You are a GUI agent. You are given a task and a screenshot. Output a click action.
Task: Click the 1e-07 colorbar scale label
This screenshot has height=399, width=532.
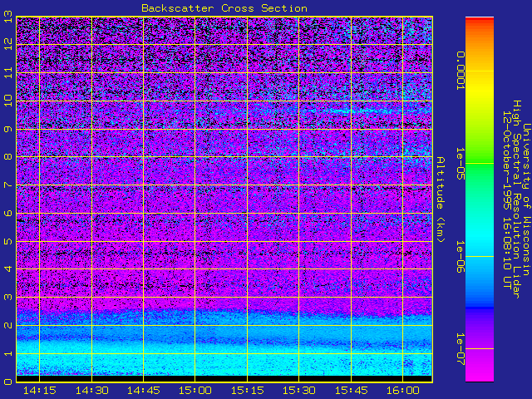pyautogui.click(x=460, y=349)
